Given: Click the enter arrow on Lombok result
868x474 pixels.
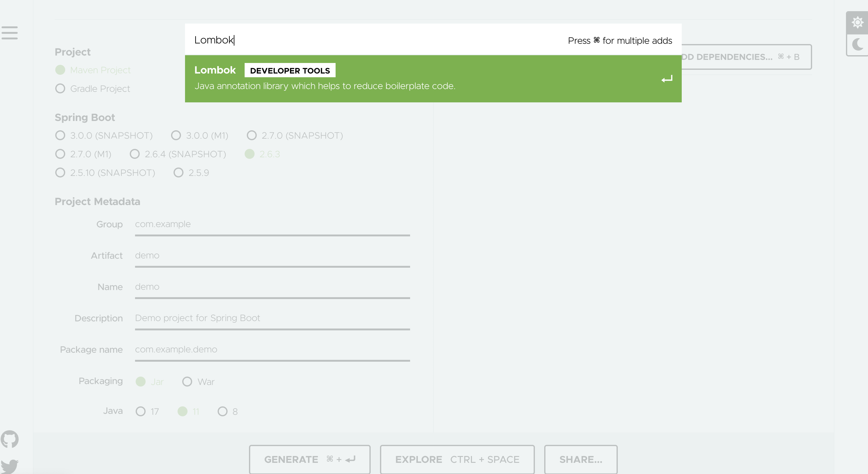Looking at the screenshot, I should 666,79.
